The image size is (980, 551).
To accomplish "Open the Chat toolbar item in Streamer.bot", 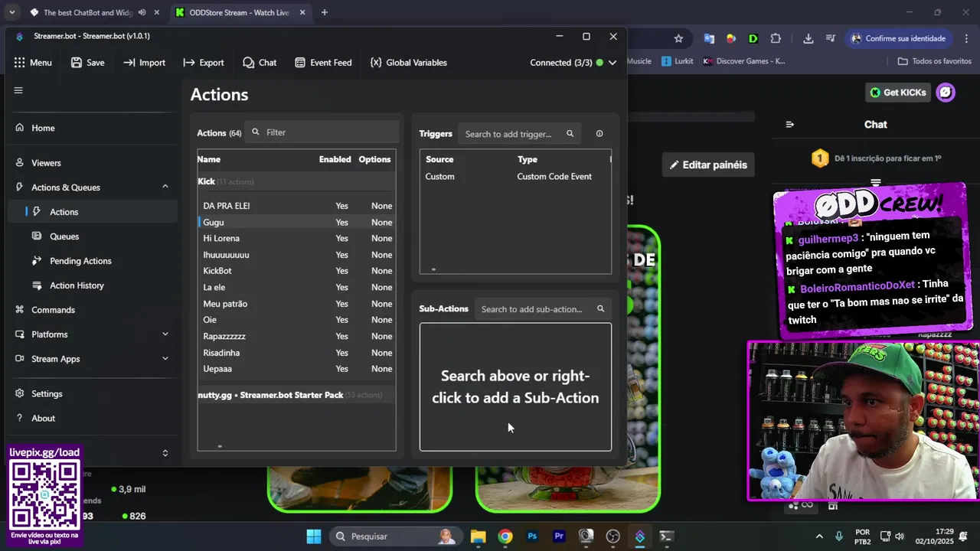I will pyautogui.click(x=260, y=63).
